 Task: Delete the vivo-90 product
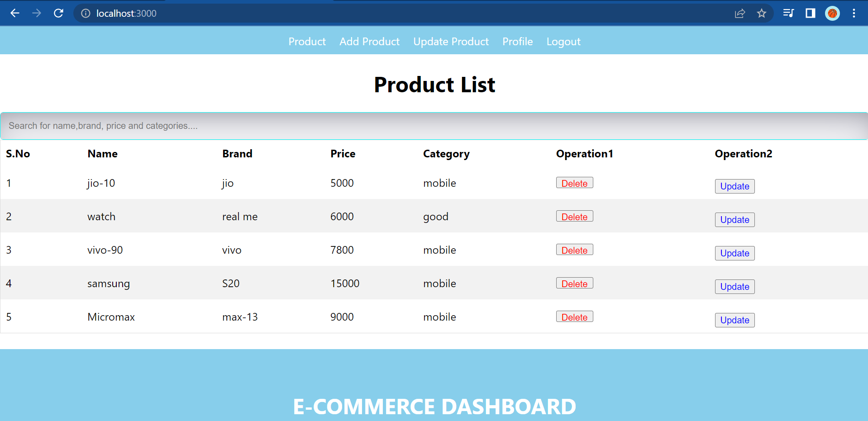coord(574,250)
